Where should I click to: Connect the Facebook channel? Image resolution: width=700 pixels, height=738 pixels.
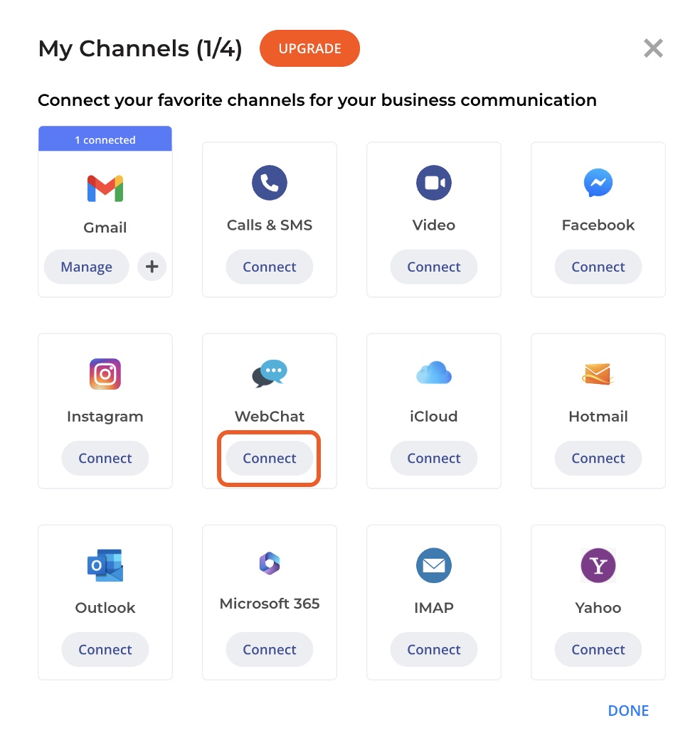coord(598,267)
